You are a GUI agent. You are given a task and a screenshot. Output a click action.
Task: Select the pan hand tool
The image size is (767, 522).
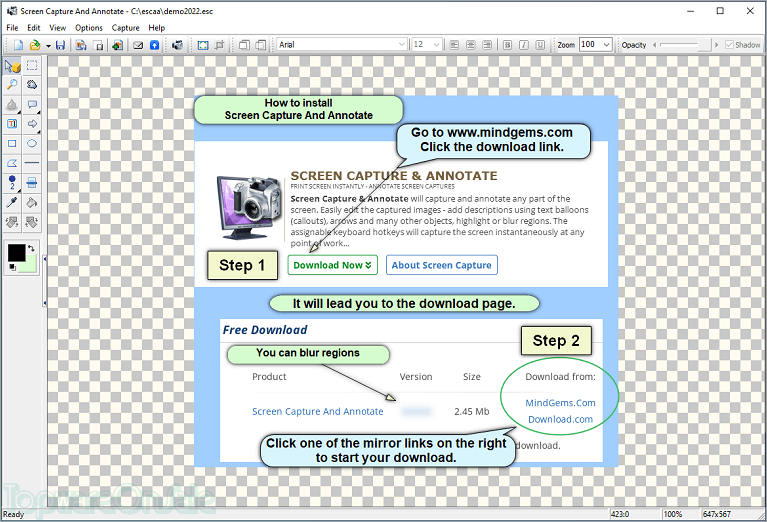32,85
